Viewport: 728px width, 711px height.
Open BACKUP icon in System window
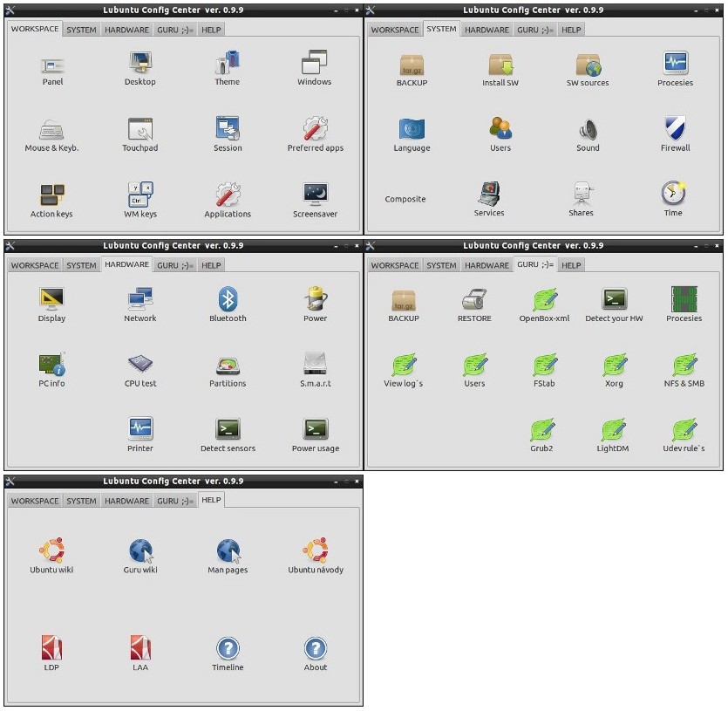click(412, 65)
